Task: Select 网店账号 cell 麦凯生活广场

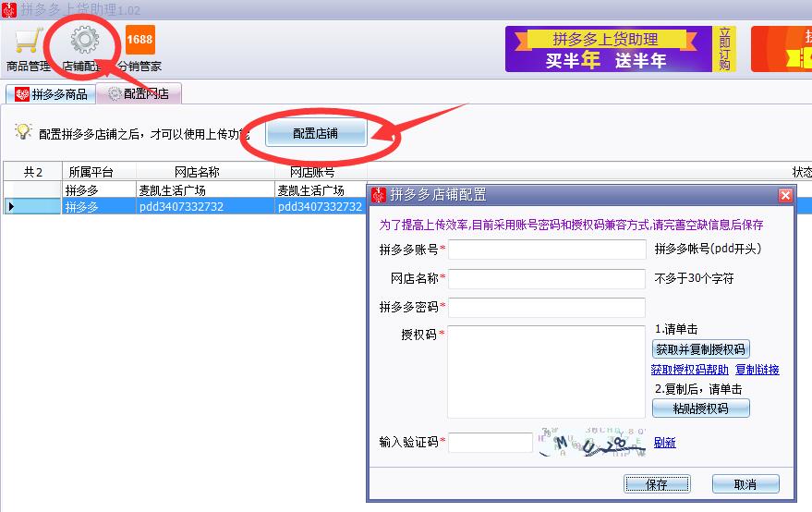Action: click(321, 189)
